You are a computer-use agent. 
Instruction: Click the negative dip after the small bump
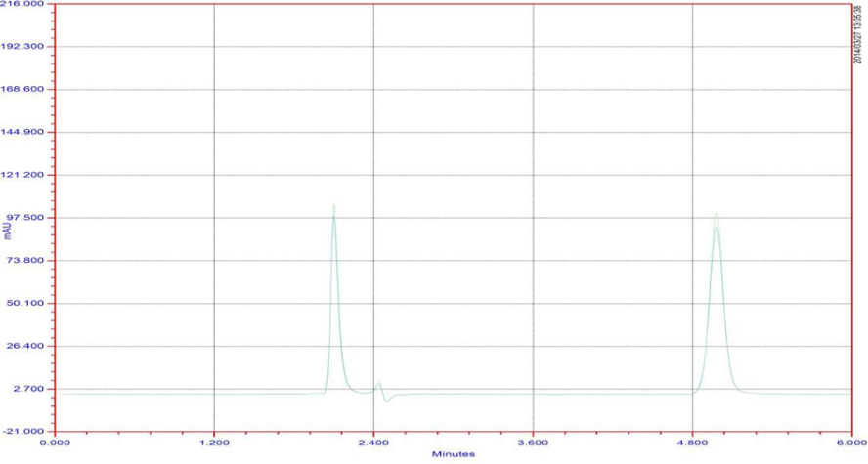point(387,401)
